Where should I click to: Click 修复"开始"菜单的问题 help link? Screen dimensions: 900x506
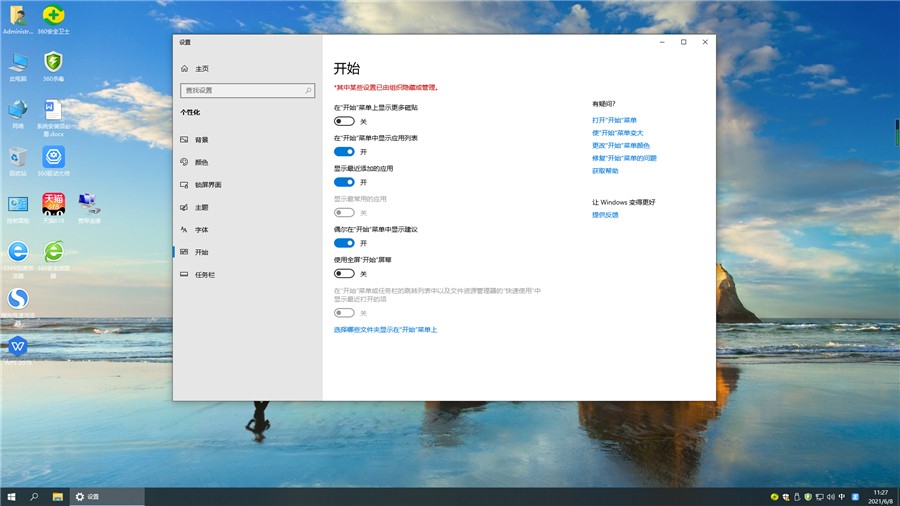pyautogui.click(x=624, y=158)
